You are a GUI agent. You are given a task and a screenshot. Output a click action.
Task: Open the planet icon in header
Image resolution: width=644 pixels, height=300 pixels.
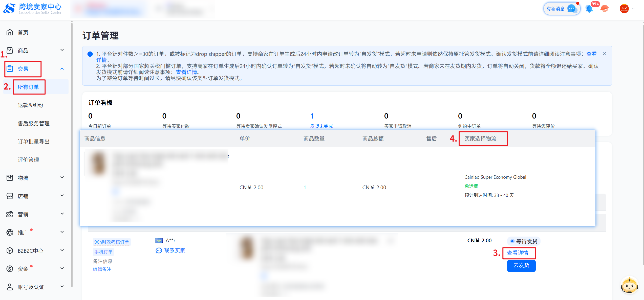(605, 9)
